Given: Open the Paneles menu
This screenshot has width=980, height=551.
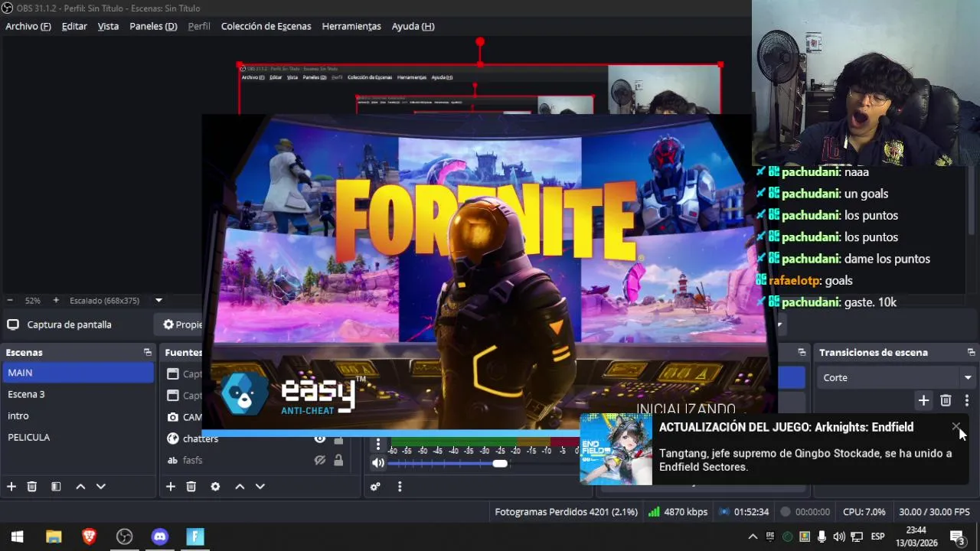Looking at the screenshot, I should (153, 26).
